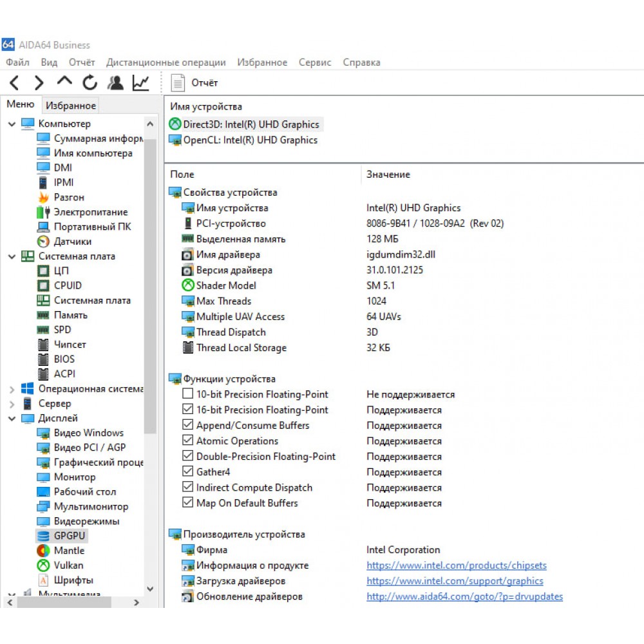Open Дистанционные операции menu

point(166,62)
